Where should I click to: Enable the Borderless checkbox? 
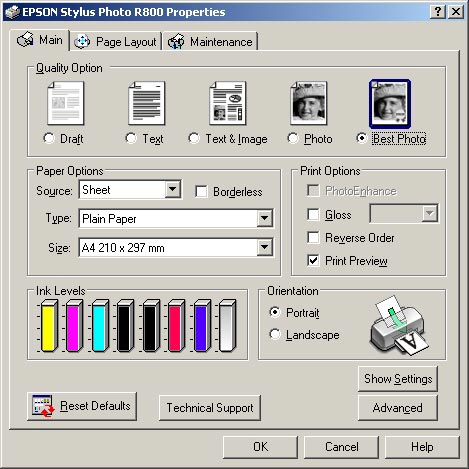click(201, 192)
